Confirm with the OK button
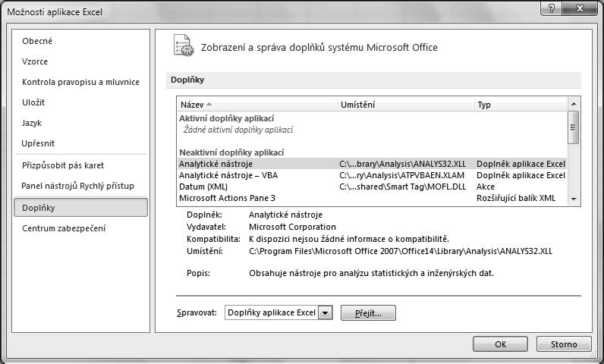 [x=500, y=344]
